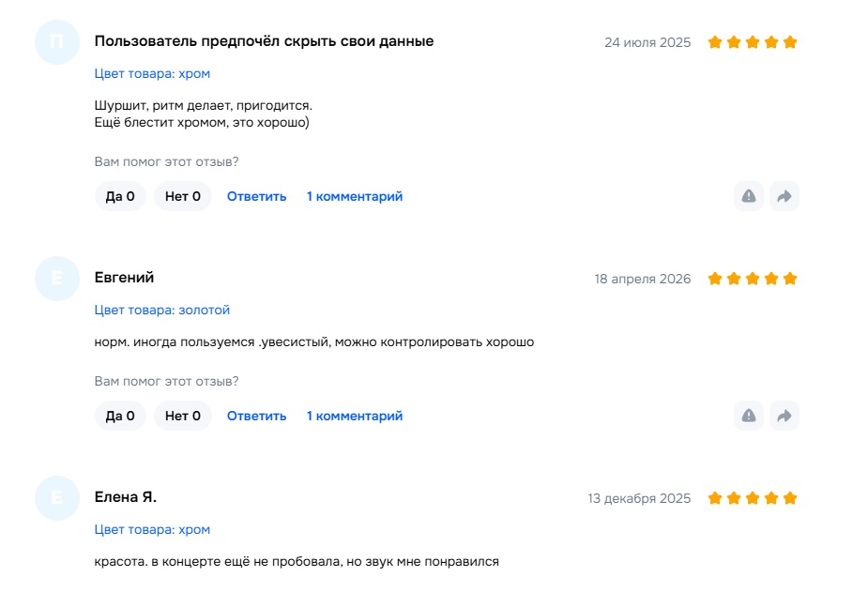Viewport: 868px width, 592px height.
Task: Click the star rating on Елена Я.'s review
Action: 753,498
